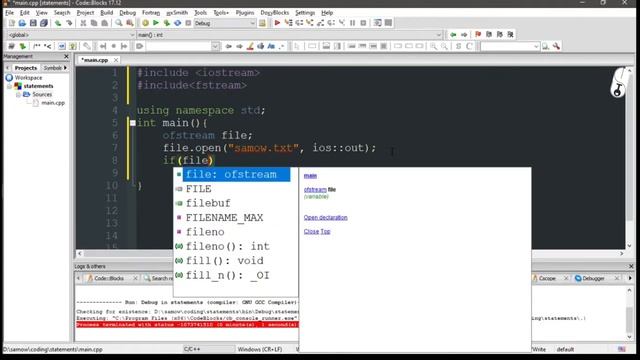Screen dimensions: 640x360
Task: Abort the build with the stop icon
Action: 188,23
